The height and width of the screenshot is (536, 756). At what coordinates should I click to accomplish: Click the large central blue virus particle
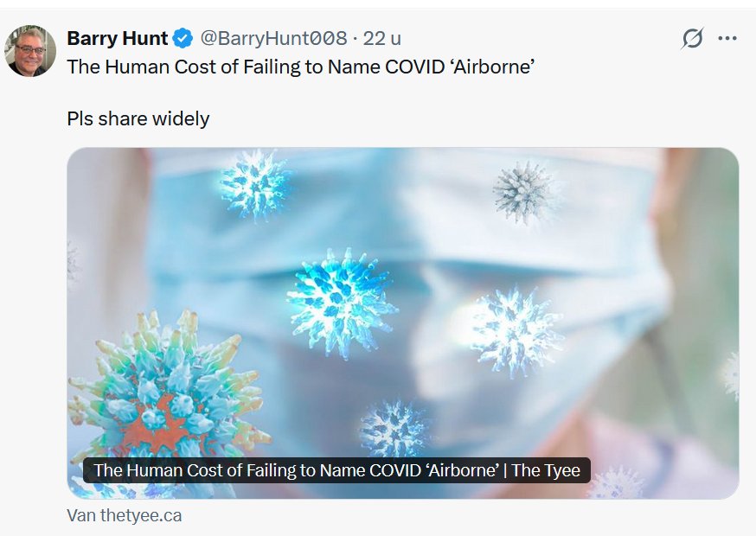coord(340,299)
